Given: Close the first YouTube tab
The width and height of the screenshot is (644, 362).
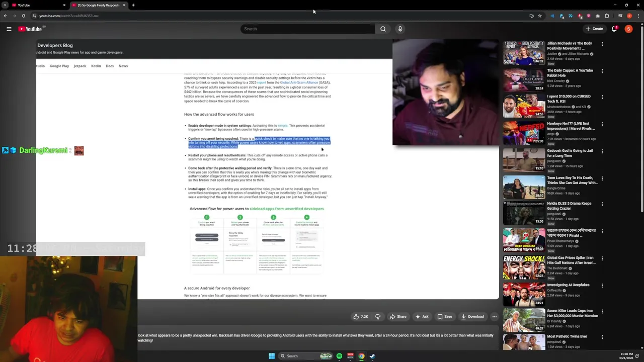Looking at the screenshot, I should [x=64, y=5].
